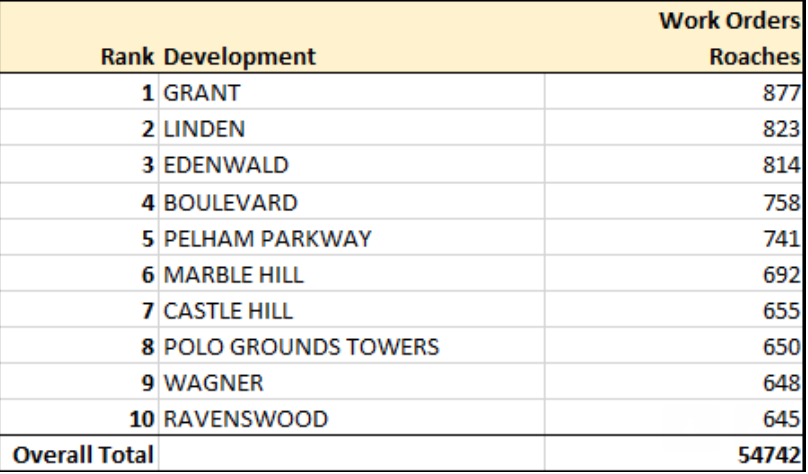Click the value 645 for RAVENSWOOD
808x474 pixels.
(781, 418)
